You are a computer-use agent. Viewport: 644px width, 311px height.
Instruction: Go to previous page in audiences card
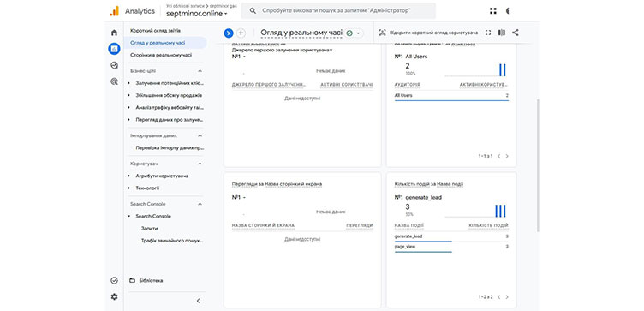[x=498, y=156]
